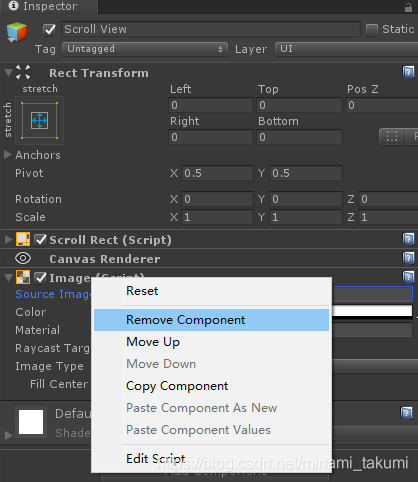Choose Move Up menu entry

coord(211,342)
